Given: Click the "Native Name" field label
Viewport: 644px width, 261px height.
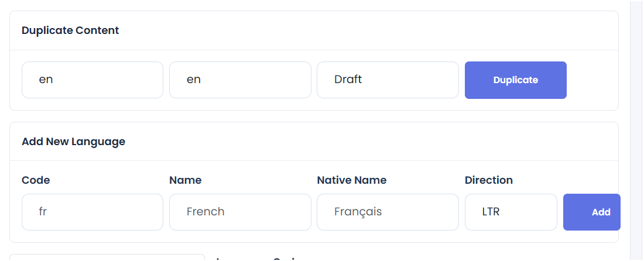Looking at the screenshot, I should [352, 180].
